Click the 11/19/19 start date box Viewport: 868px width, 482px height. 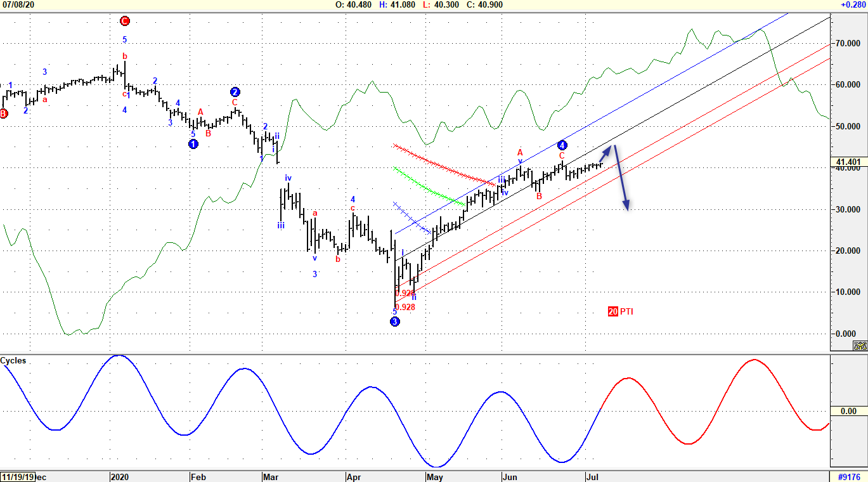(17, 477)
